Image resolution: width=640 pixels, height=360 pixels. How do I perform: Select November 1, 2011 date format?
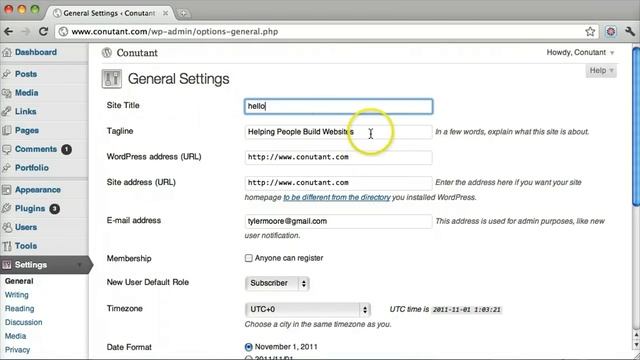(248, 347)
